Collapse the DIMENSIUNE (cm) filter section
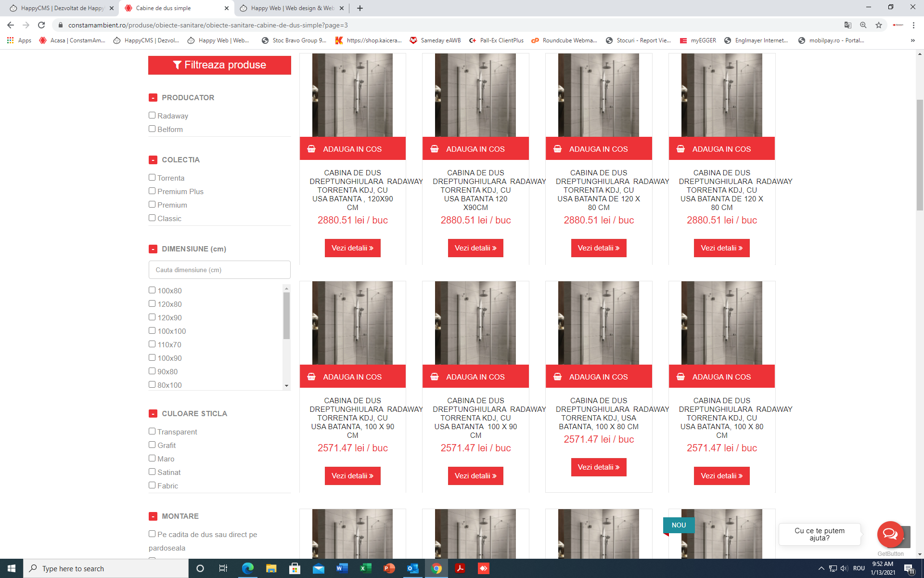924x578 pixels. (153, 249)
